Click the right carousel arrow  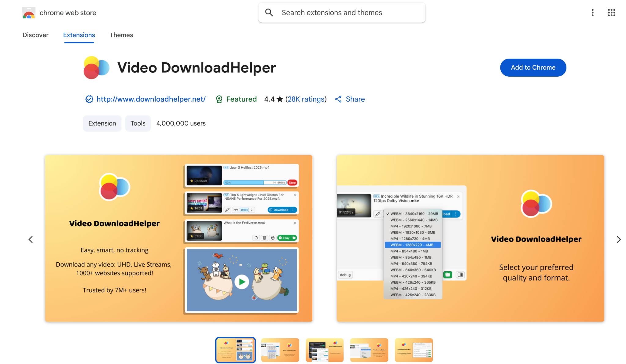click(619, 239)
